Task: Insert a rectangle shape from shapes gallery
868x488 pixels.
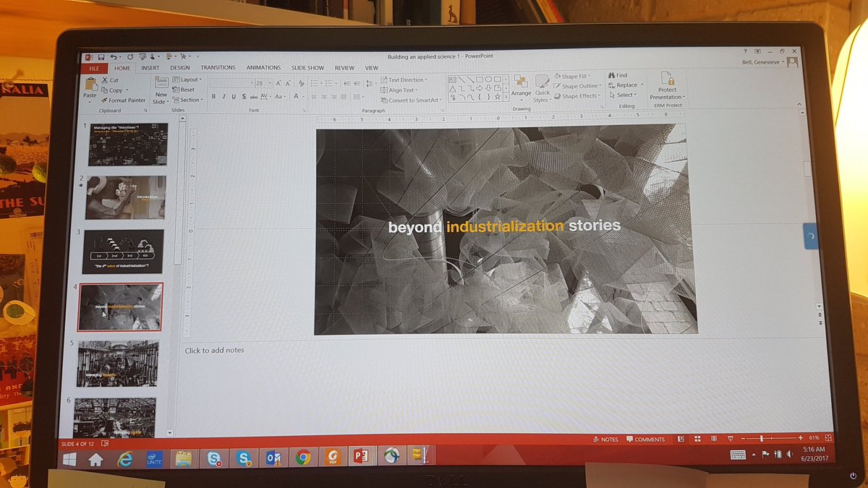Action: pyautogui.click(x=480, y=79)
